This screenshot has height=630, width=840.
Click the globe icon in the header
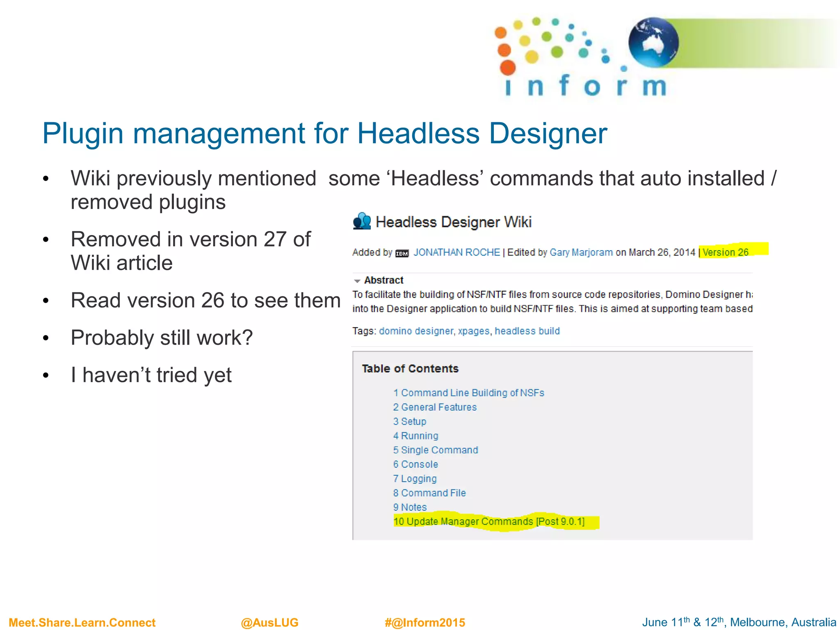tap(653, 42)
